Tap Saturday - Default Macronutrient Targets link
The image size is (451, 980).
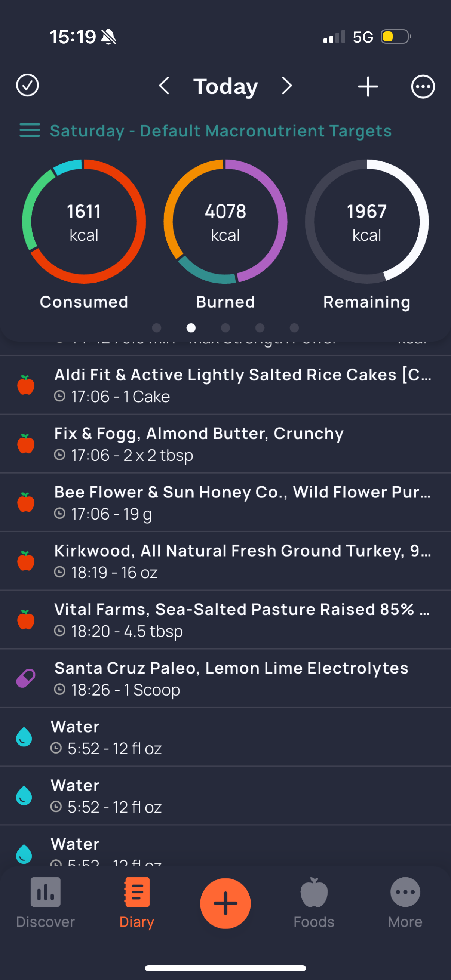[x=221, y=131]
